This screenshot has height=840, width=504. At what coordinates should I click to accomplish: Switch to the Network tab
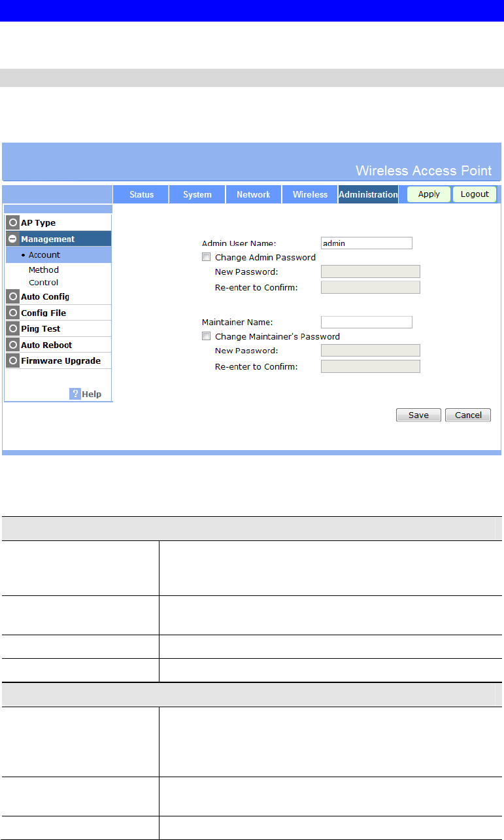pos(254,194)
